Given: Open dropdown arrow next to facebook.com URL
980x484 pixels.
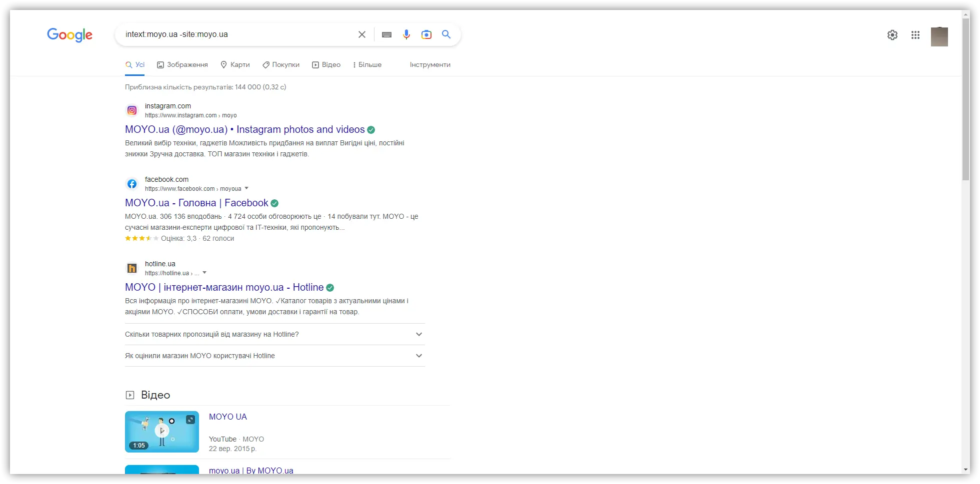Looking at the screenshot, I should click(x=246, y=188).
